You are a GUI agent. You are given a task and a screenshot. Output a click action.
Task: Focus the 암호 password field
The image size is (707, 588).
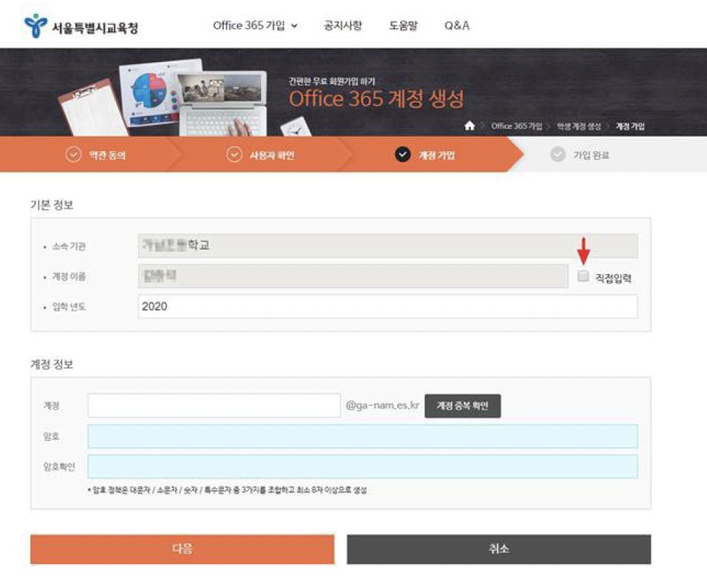tap(362, 436)
